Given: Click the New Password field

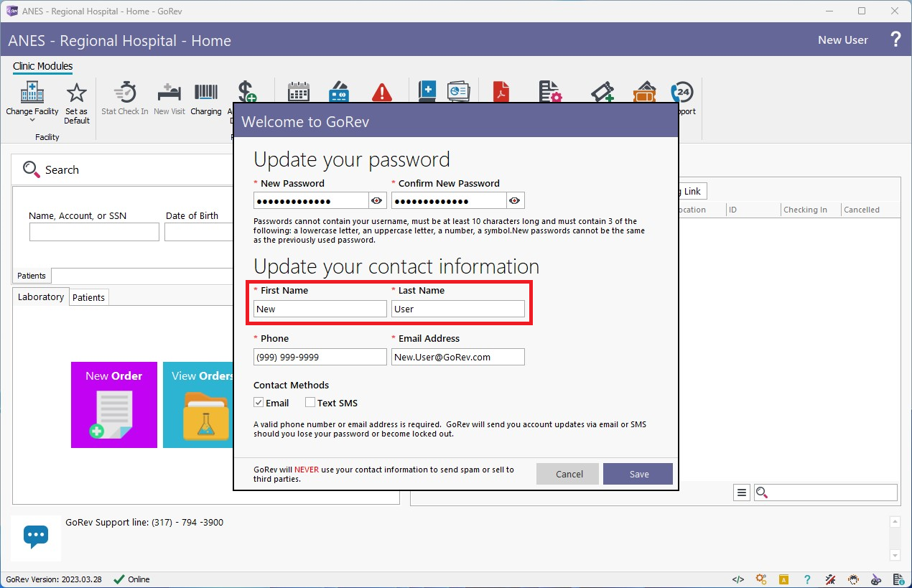Looking at the screenshot, I should click(311, 200).
